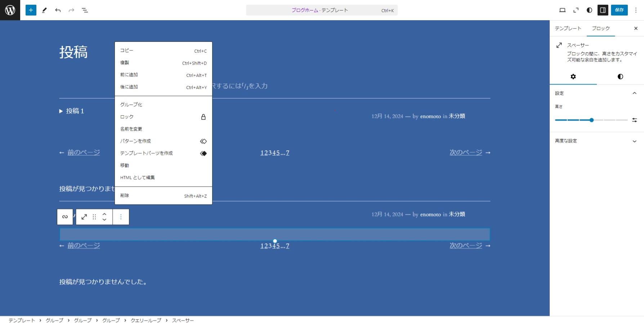Switch to the block styles half-circle tab
The width and height of the screenshot is (644, 324).
tap(620, 76)
